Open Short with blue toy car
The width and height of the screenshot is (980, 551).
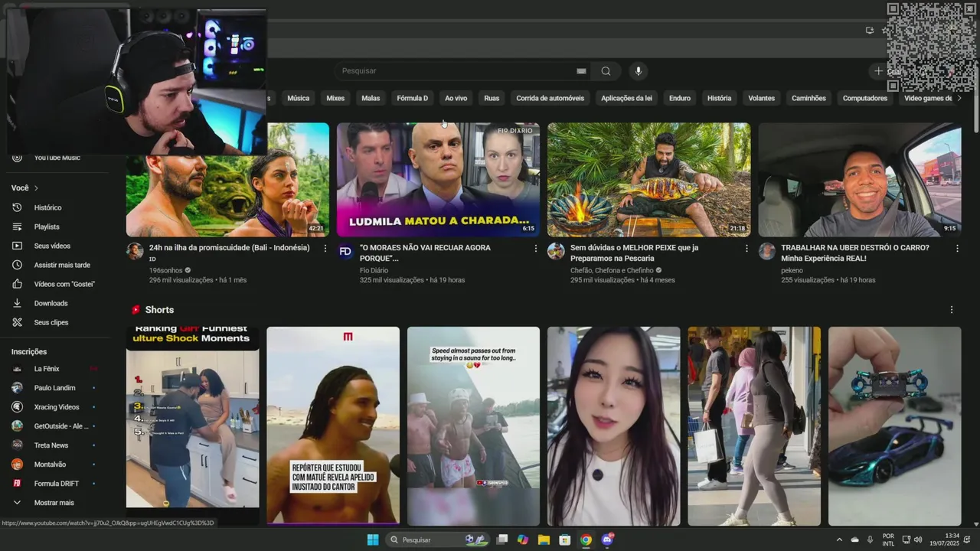coord(894,425)
